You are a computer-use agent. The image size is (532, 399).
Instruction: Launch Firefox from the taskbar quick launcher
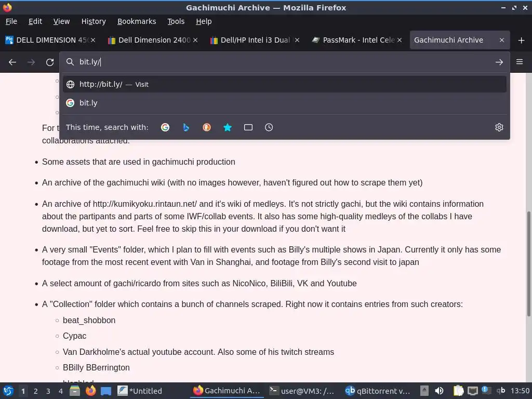click(x=90, y=391)
